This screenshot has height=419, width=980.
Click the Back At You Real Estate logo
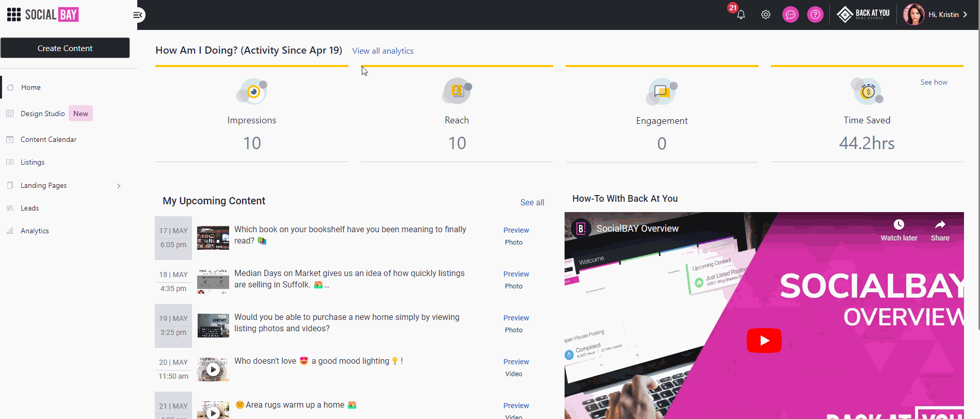[863, 14]
